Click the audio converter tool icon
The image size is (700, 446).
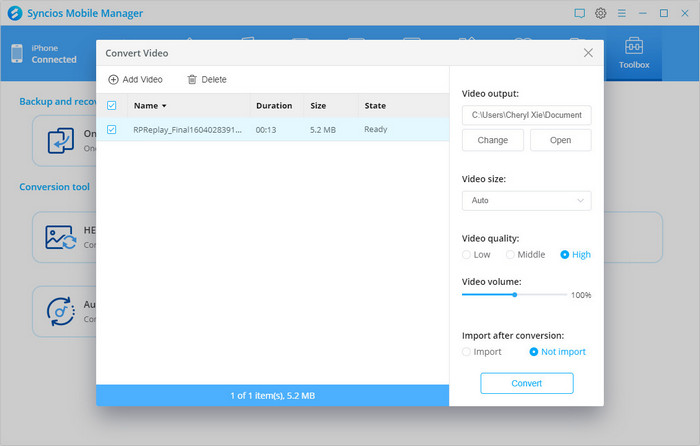pos(59,311)
